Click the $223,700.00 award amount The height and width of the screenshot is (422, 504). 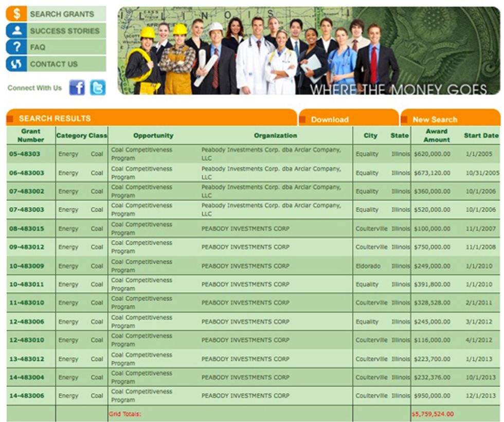tap(432, 359)
